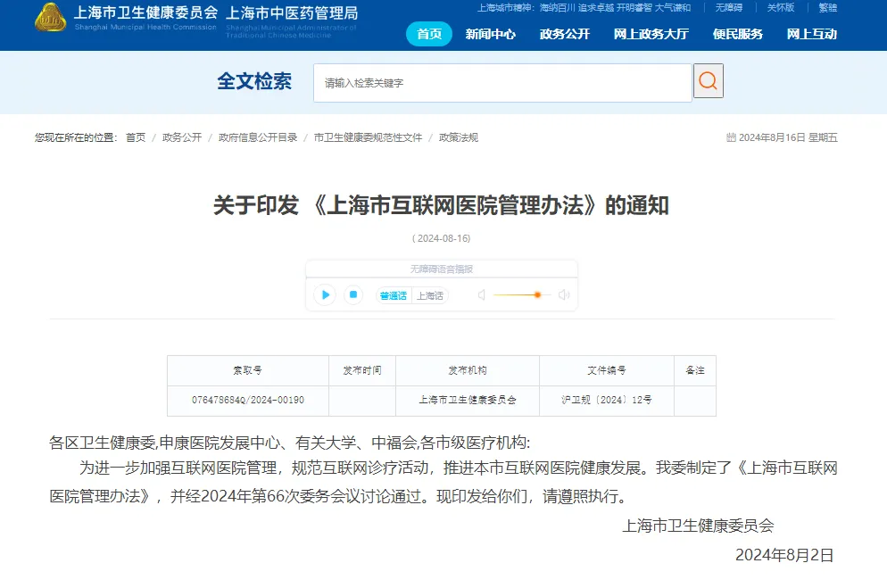
Task: Play the audio narration
Action: point(325,294)
